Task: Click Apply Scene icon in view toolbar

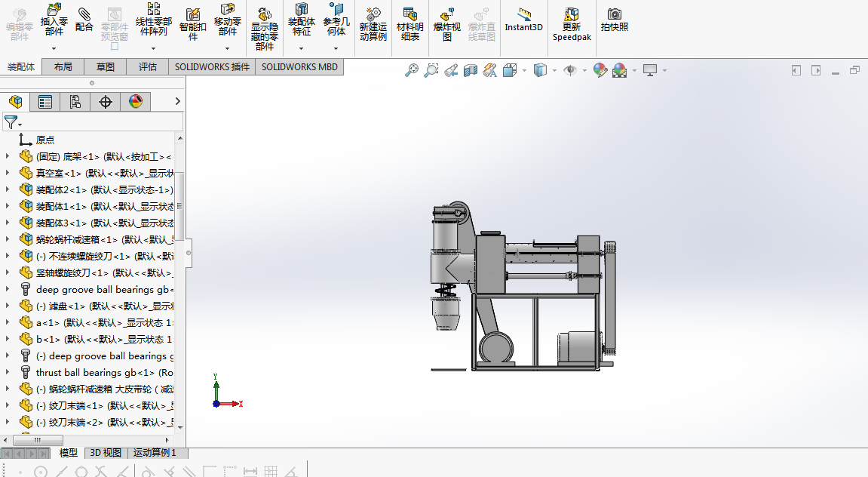Action: point(619,70)
